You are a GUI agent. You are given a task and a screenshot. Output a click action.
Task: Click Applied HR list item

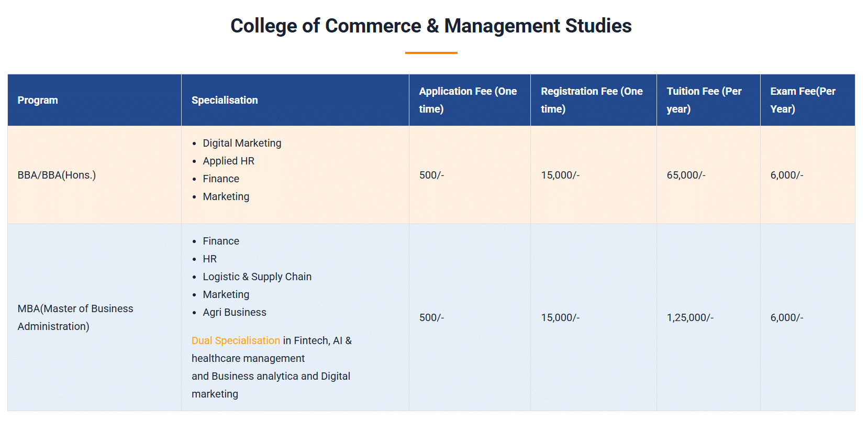pyautogui.click(x=228, y=161)
